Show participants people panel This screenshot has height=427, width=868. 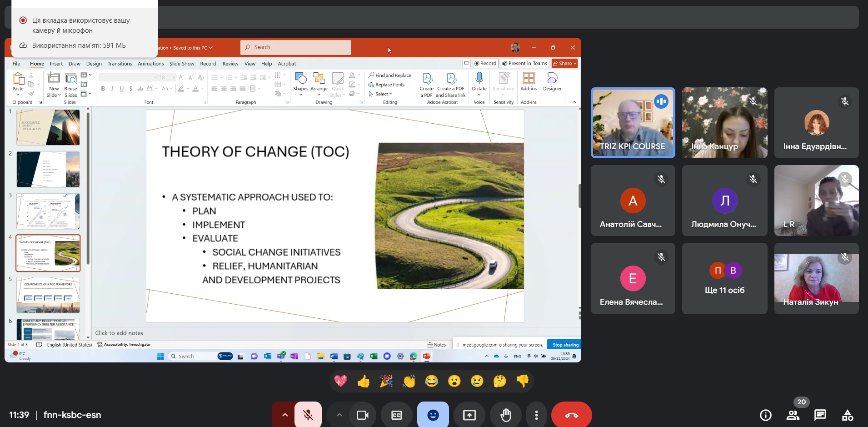pos(793,415)
